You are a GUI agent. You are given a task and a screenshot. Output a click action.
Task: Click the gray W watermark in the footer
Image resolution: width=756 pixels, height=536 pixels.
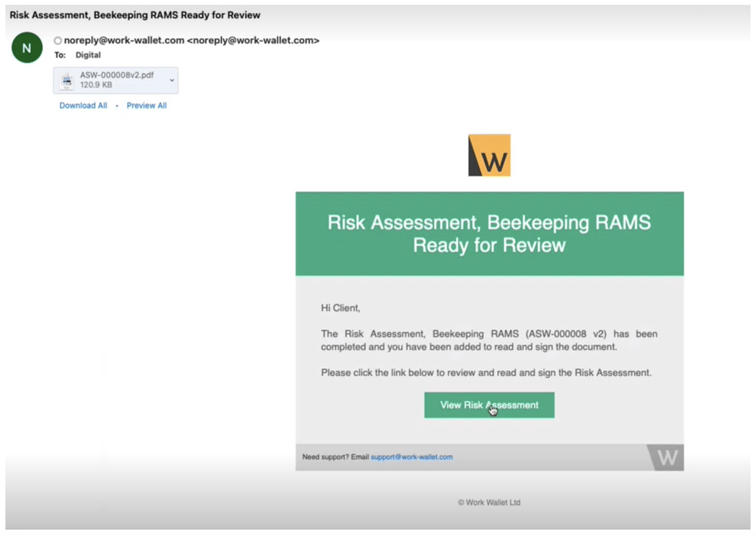pyautogui.click(x=666, y=457)
